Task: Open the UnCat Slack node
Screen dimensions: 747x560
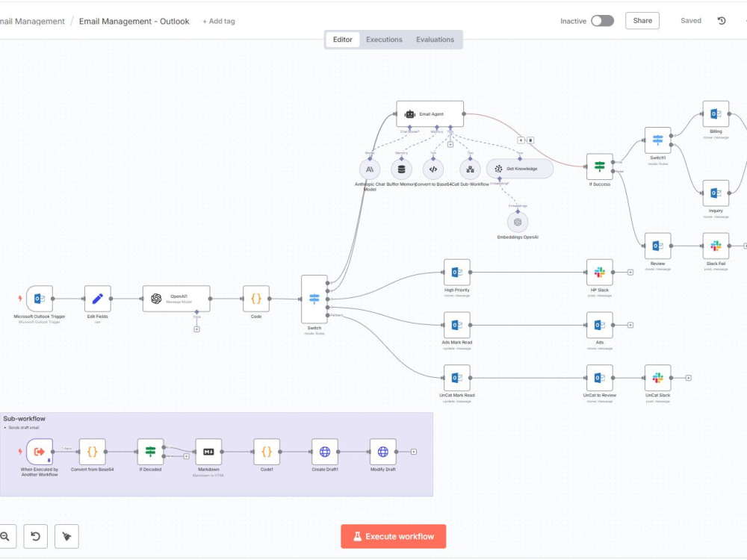Action: pos(658,378)
